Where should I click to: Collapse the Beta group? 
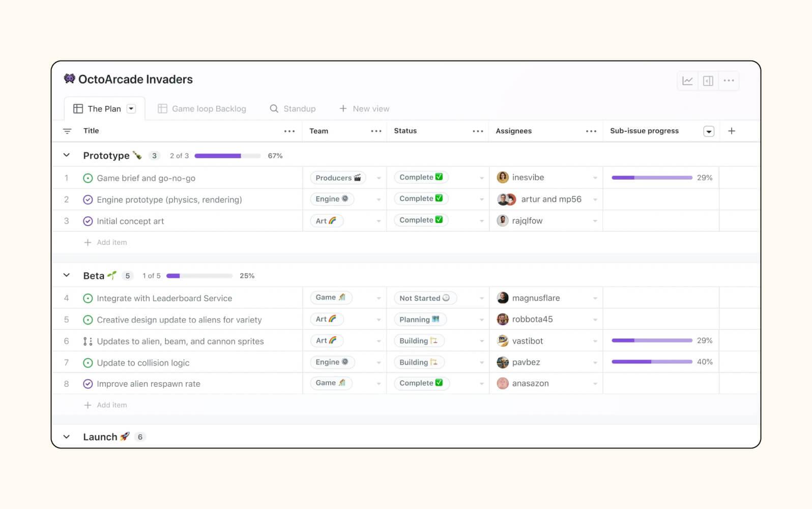point(67,275)
